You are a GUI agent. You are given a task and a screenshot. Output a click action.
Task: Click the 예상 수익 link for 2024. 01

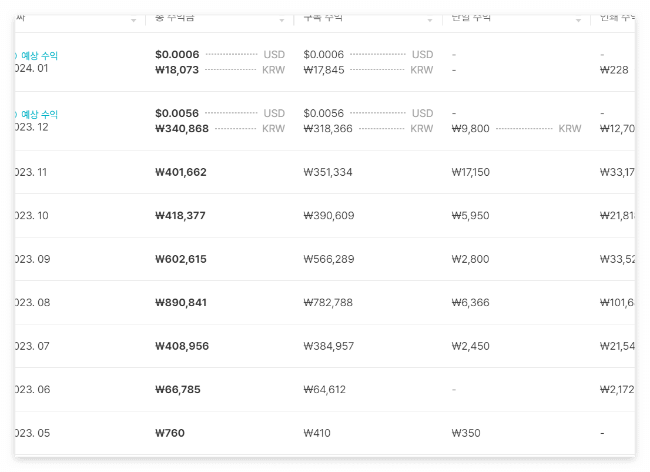39,56
